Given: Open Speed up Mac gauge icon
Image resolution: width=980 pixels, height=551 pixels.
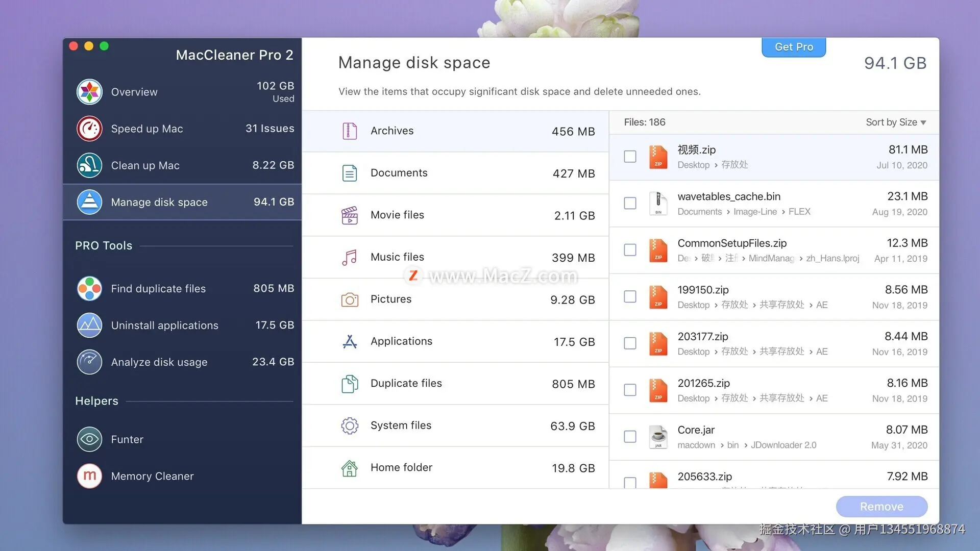Looking at the screenshot, I should coord(89,129).
